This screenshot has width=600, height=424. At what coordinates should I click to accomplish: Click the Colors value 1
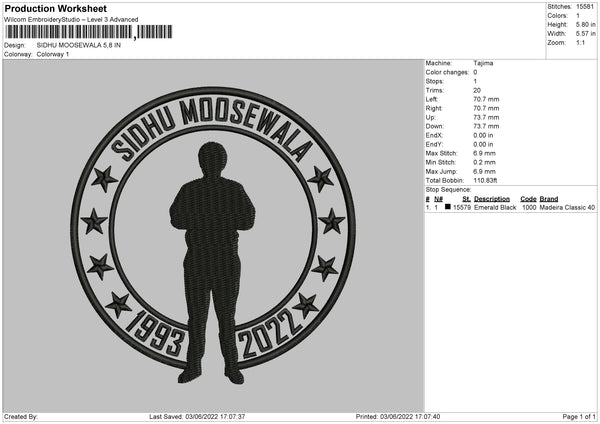tap(578, 16)
